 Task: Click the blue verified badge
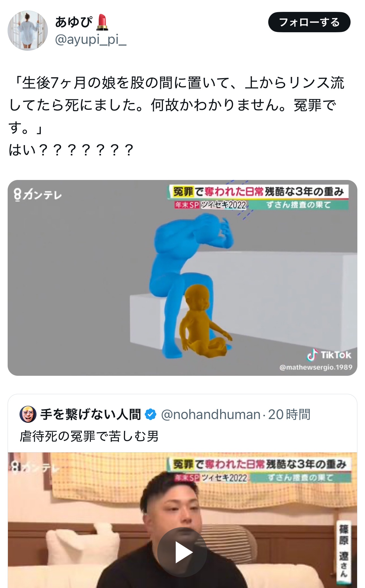pos(151,415)
